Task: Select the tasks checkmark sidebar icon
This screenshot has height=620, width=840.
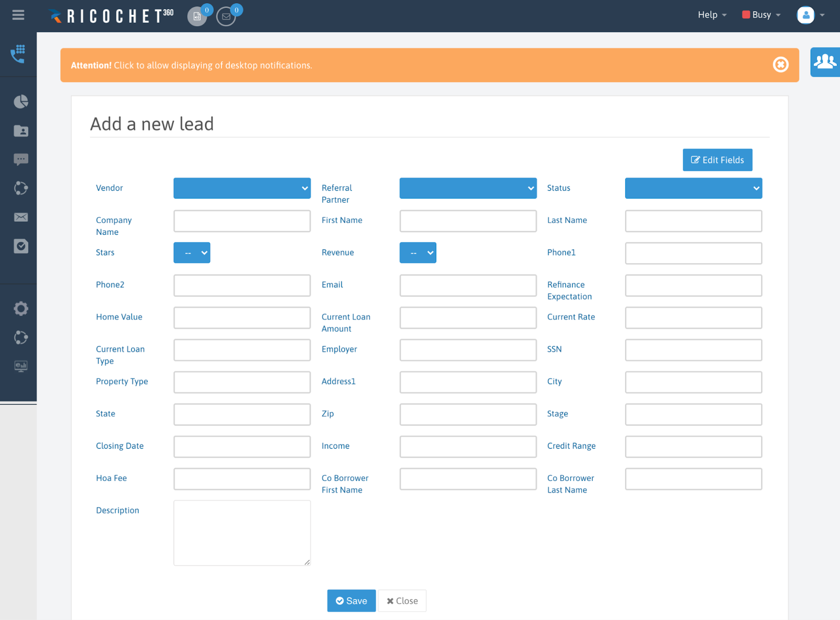Action: pyautogui.click(x=20, y=246)
